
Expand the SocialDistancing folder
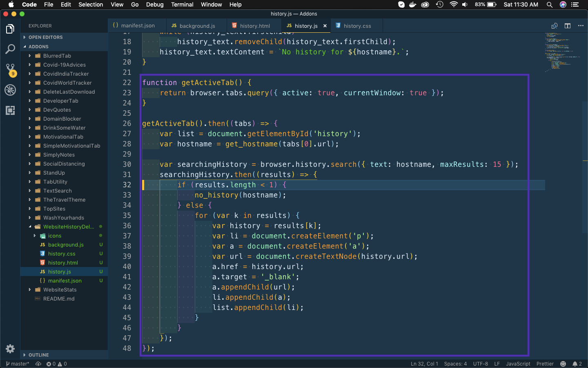[x=64, y=164]
